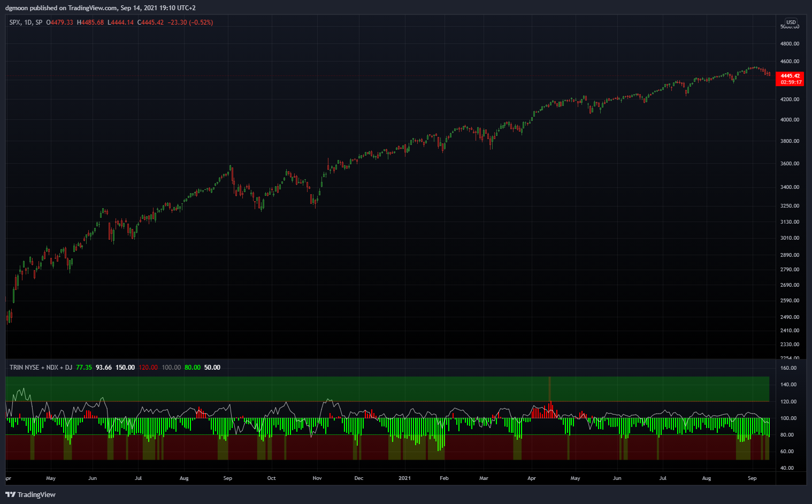Click the TradingView logo at the bottom
This screenshot has width=812, height=504.
click(30, 494)
